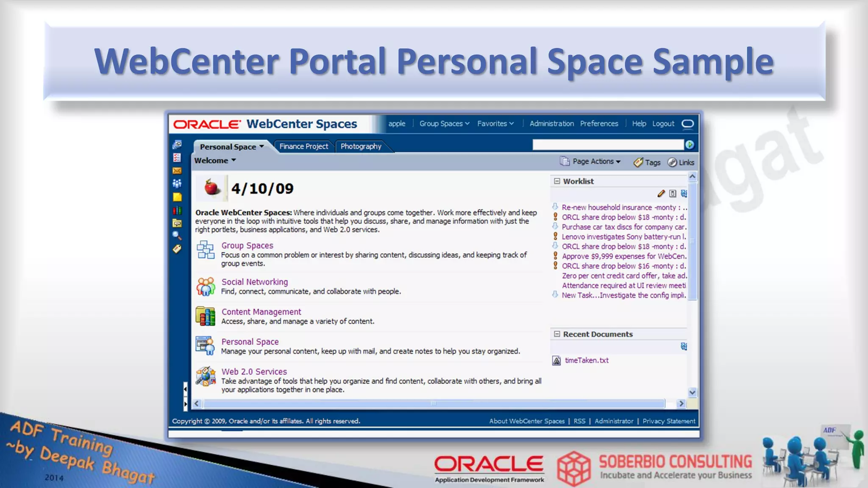Screen dimensions: 868x488
Task: Switch to the Finance Project tab
Action: tap(303, 146)
